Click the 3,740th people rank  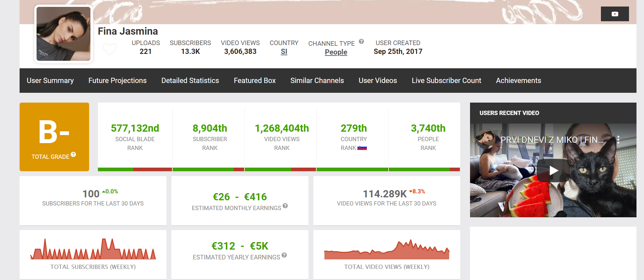click(x=428, y=128)
